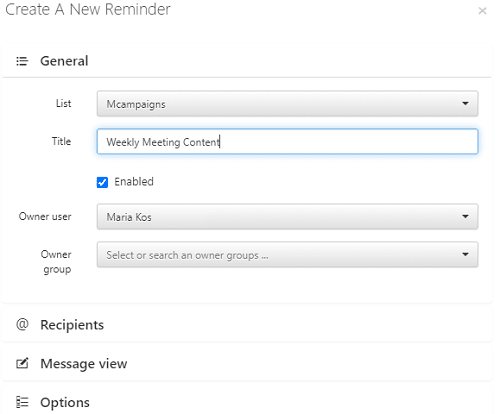Viewport: 500px width, 414px height.
Task: Open the Owner user dropdown
Action: [287, 217]
